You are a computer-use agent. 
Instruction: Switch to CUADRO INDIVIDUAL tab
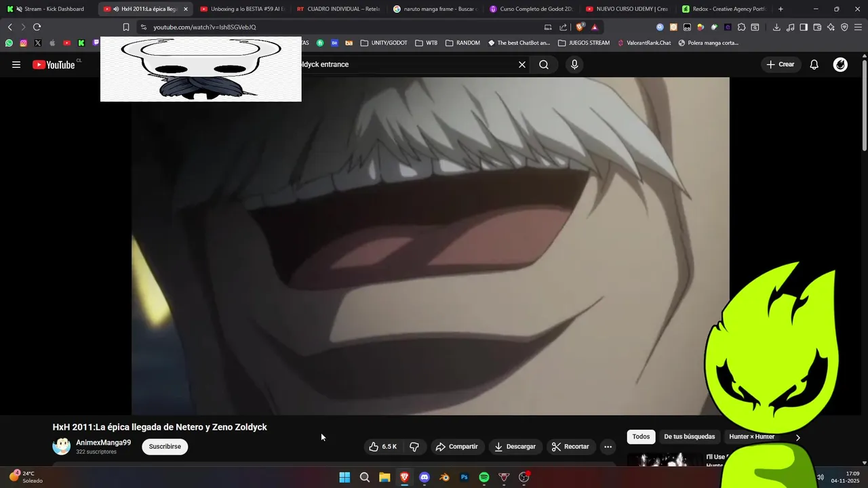[338, 9]
